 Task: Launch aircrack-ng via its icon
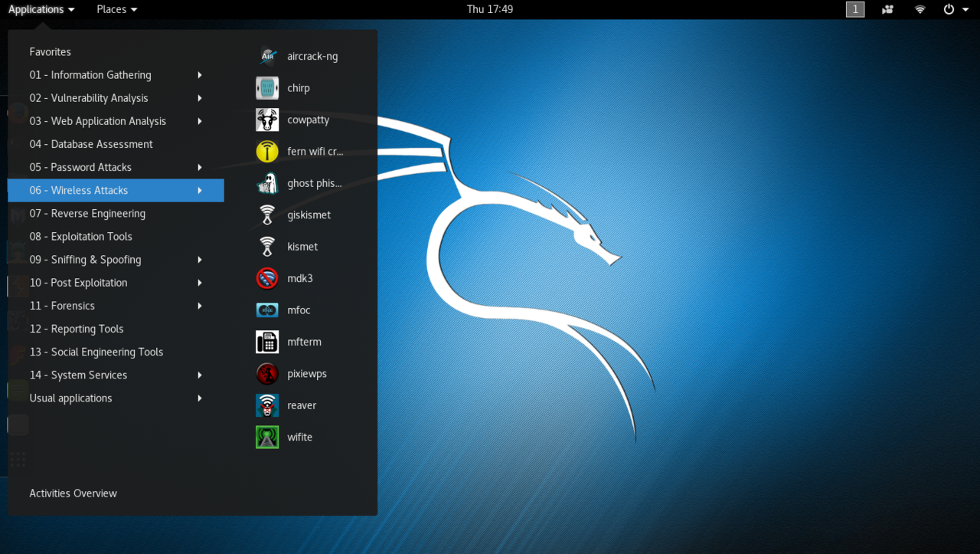coord(267,56)
